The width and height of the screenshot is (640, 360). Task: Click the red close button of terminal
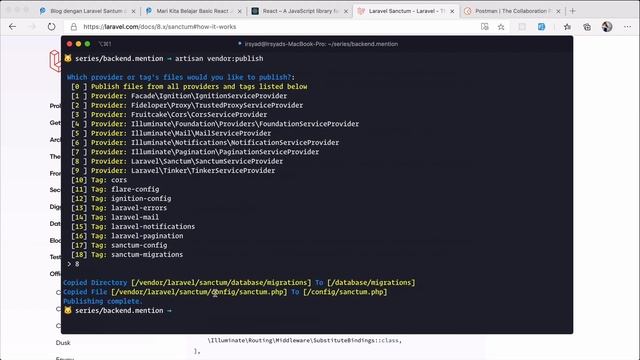[69, 44]
